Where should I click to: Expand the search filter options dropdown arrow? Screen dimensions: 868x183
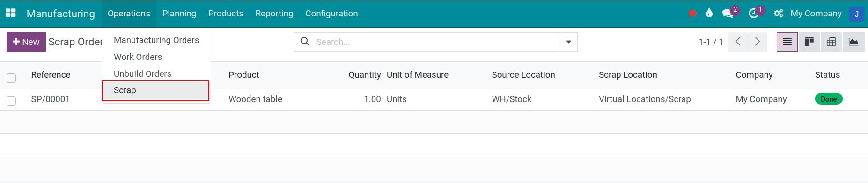pyautogui.click(x=568, y=42)
